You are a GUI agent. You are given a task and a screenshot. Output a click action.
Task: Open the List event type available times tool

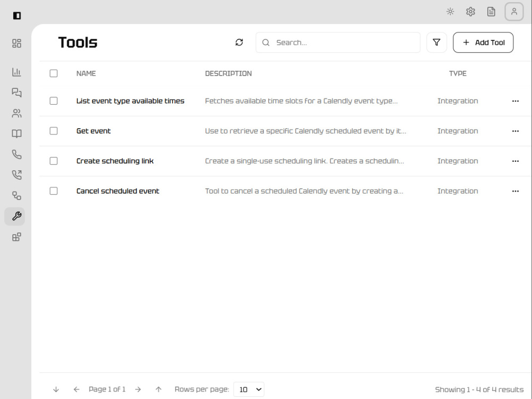point(130,101)
